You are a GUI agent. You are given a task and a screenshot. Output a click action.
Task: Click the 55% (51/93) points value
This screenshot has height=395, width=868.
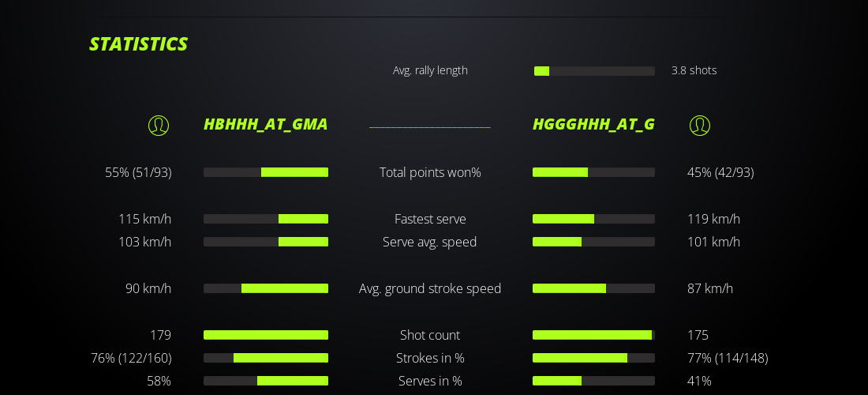[x=138, y=172]
